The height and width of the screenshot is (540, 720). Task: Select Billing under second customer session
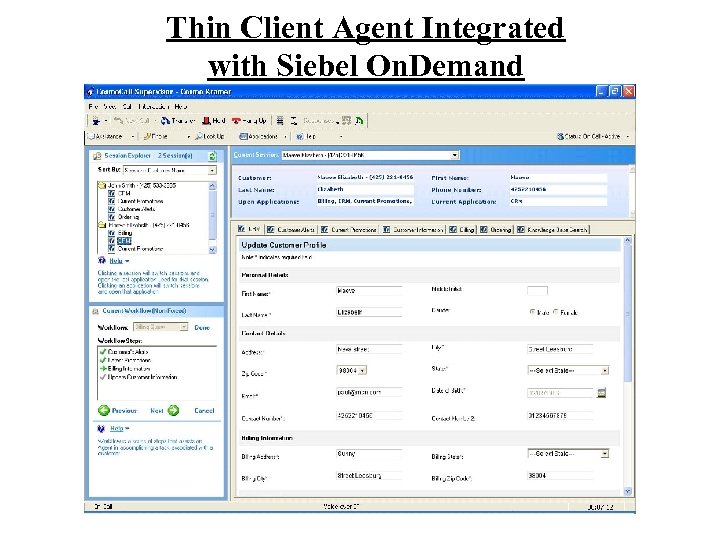pos(125,233)
